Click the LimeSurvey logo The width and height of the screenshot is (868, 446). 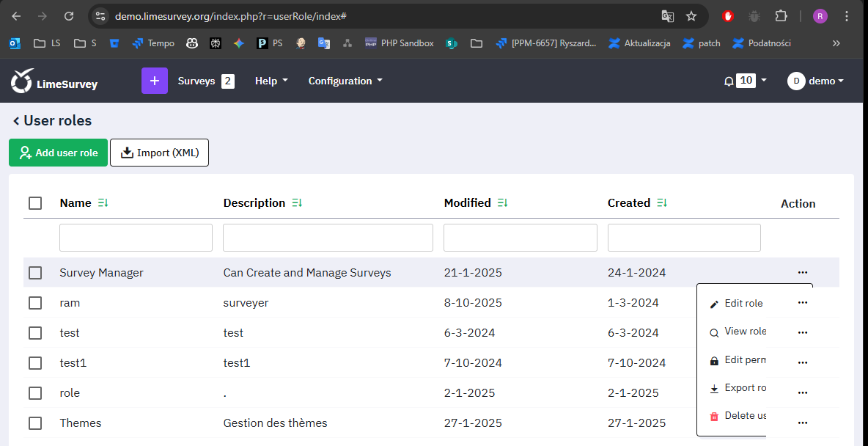[54, 81]
